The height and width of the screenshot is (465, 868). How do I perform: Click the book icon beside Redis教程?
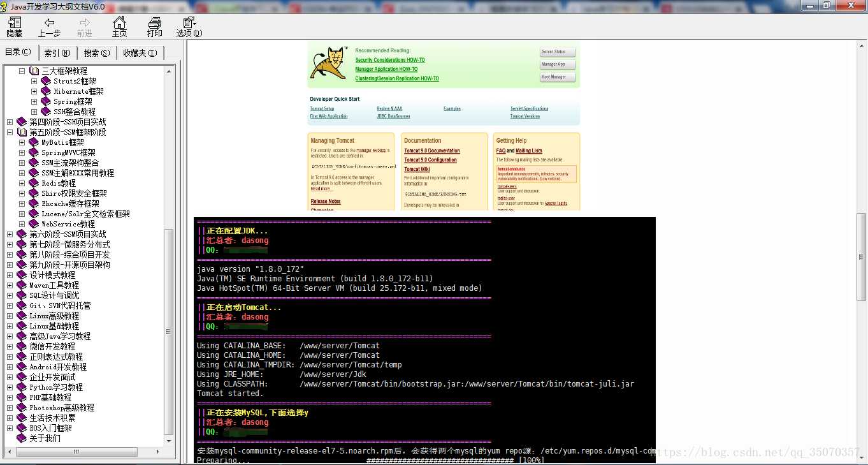pyautogui.click(x=34, y=183)
